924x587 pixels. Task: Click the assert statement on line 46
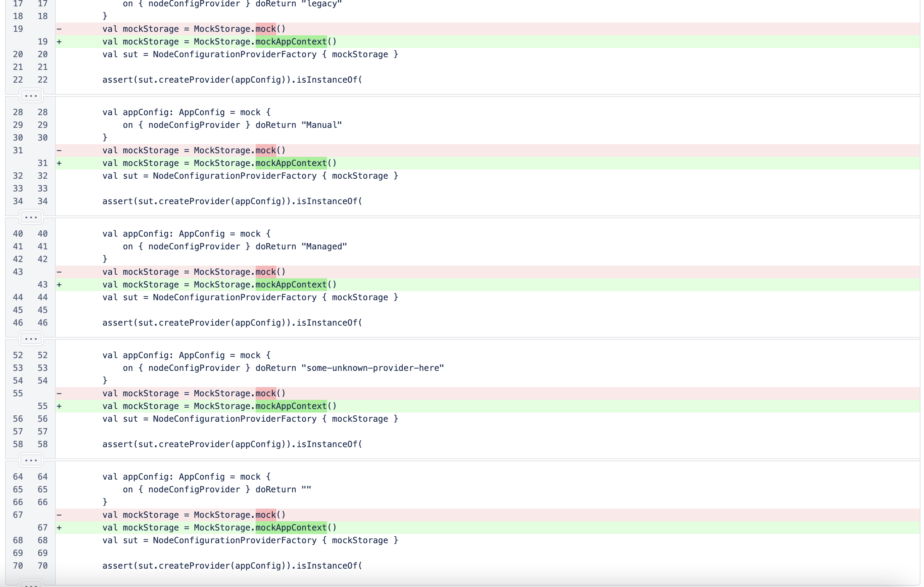coord(232,323)
